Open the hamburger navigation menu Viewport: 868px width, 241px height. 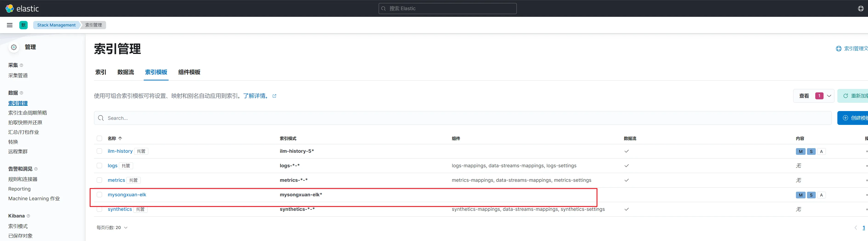pyautogui.click(x=10, y=25)
